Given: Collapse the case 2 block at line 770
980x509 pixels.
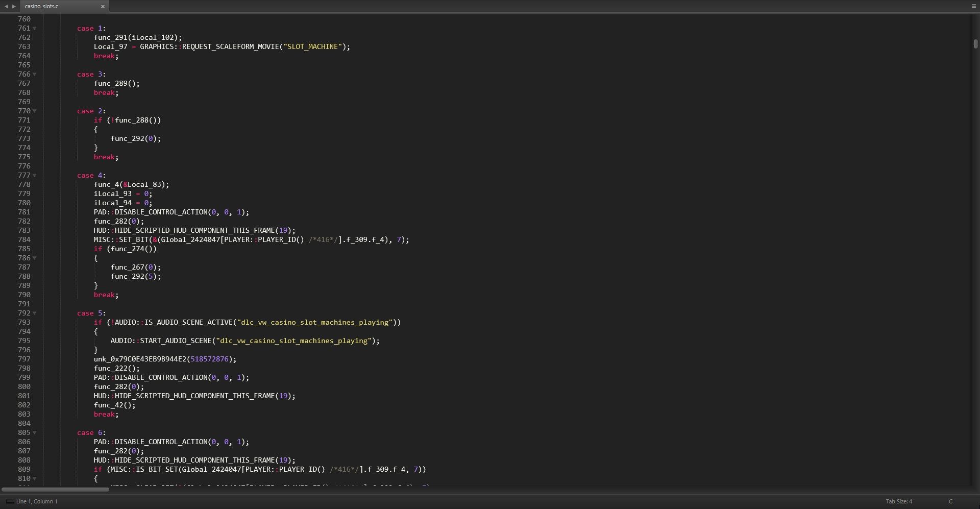Looking at the screenshot, I should [x=35, y=111].
